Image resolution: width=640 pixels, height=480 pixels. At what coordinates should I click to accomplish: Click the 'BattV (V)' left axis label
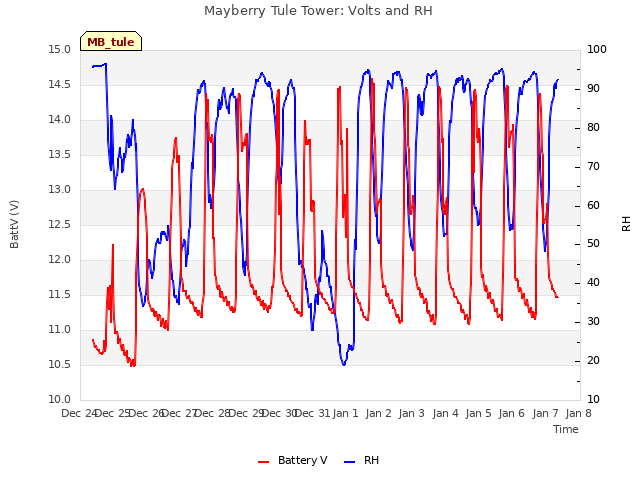(x=14, y=224)
